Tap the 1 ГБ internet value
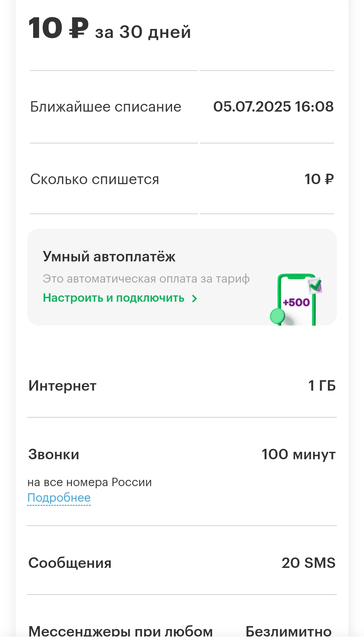 coord(322,386)
